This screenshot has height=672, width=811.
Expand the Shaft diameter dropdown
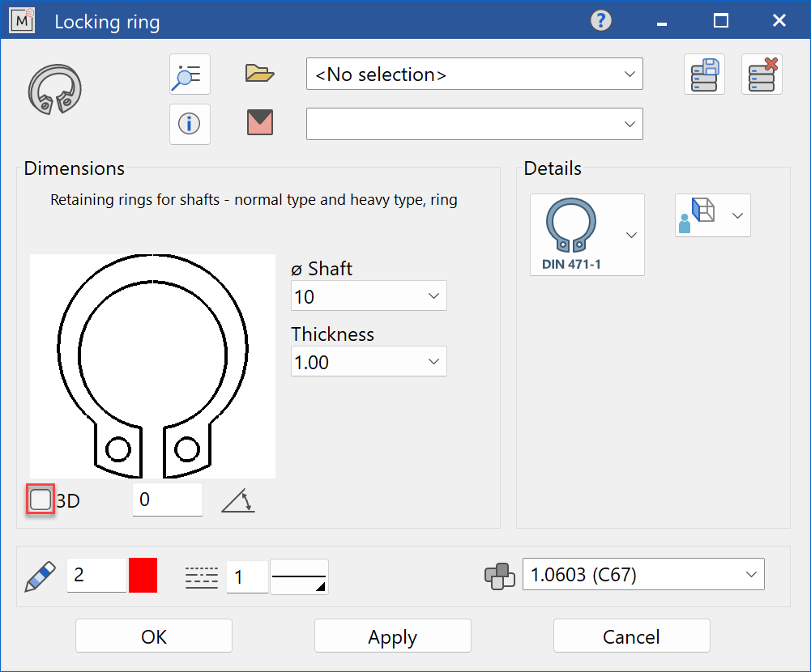(369, 296)
